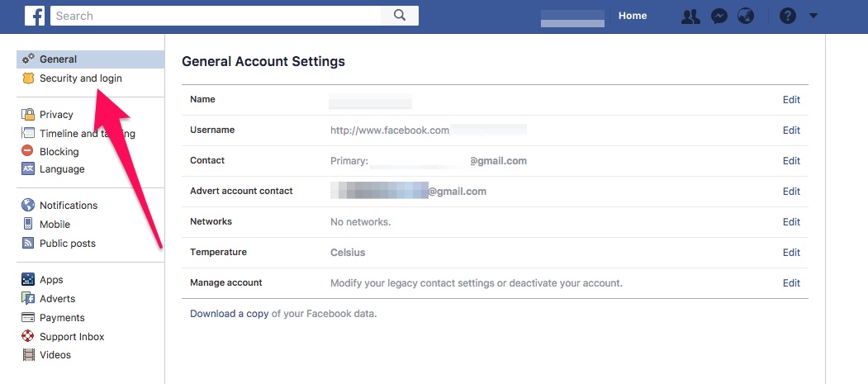Click the Facebook logo icon
868x384 pixels.
pyautogui.click(x=35, y=16)
